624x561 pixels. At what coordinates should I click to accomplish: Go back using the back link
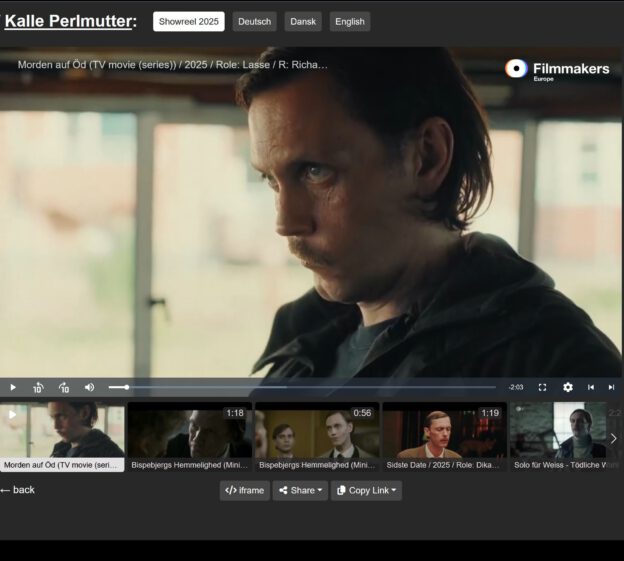[18, 490]
